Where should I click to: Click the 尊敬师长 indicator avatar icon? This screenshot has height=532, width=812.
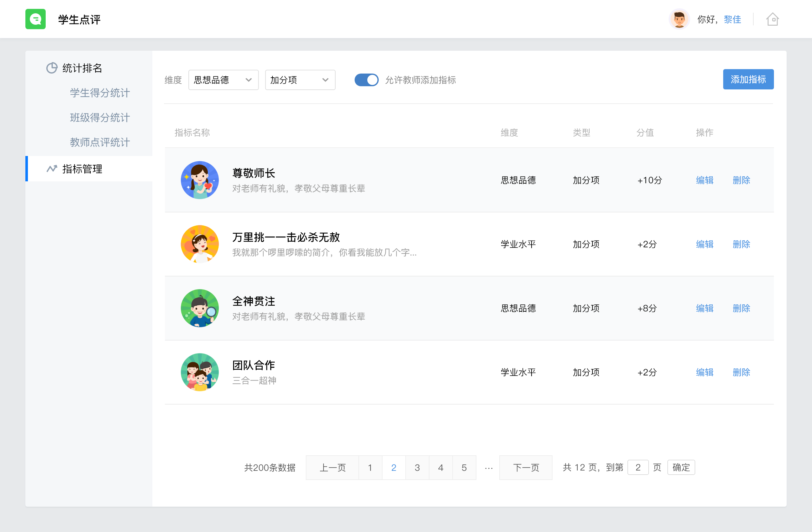point(200,180)
